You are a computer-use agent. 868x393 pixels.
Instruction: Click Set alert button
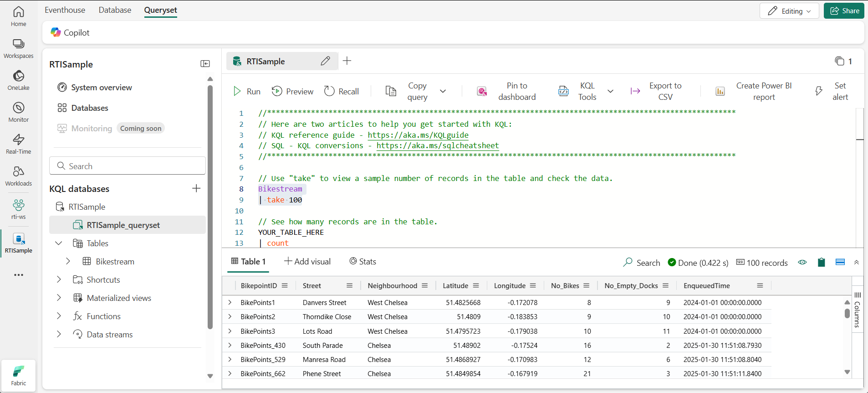click(832, 91)
